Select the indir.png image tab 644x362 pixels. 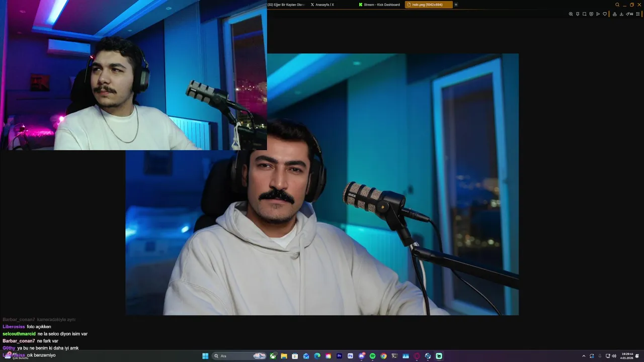(429, 5)
